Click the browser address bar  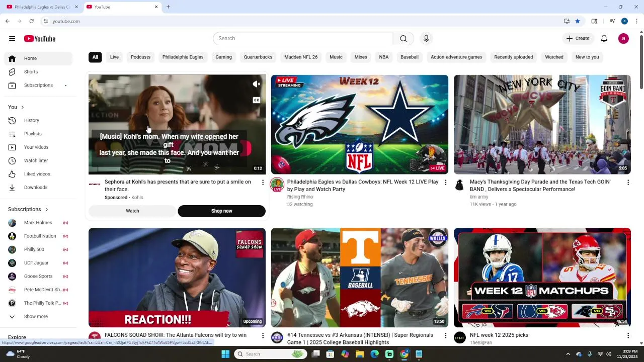click(x=302, y=21)
